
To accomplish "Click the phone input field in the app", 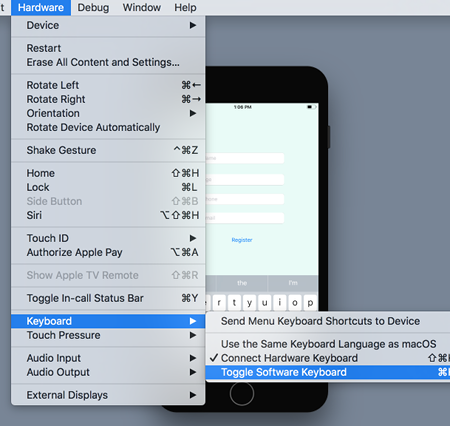I will (245, 199).
